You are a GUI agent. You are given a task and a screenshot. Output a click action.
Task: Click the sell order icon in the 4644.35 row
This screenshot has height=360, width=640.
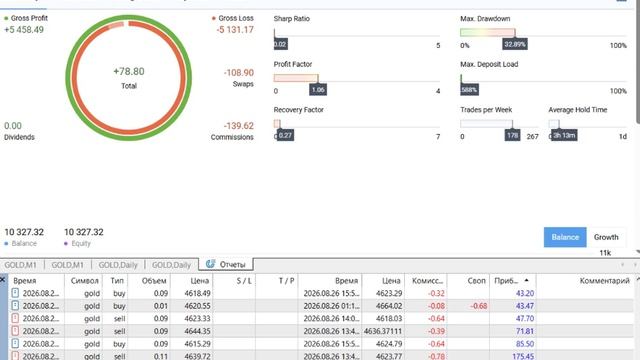(x=15, y=331)
